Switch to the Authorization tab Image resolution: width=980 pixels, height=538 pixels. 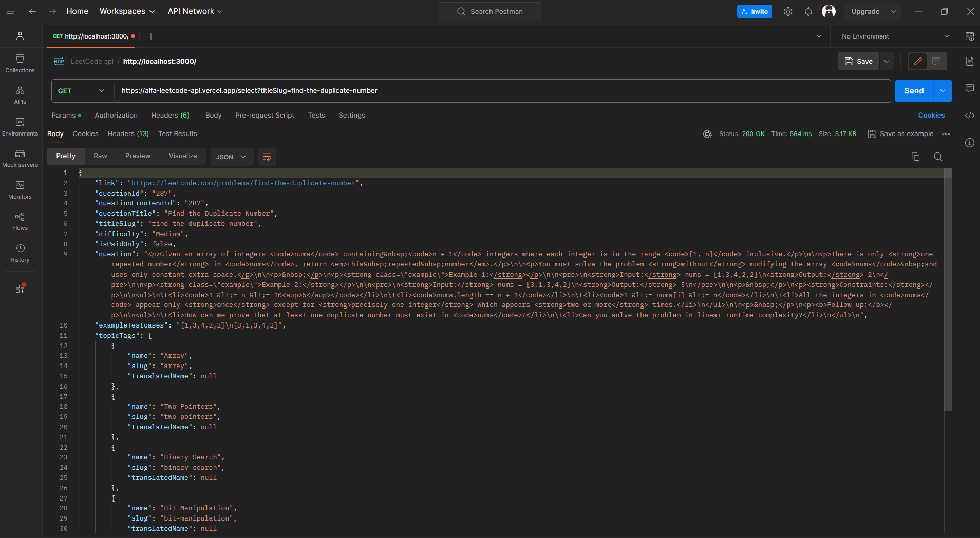(116, 116)
